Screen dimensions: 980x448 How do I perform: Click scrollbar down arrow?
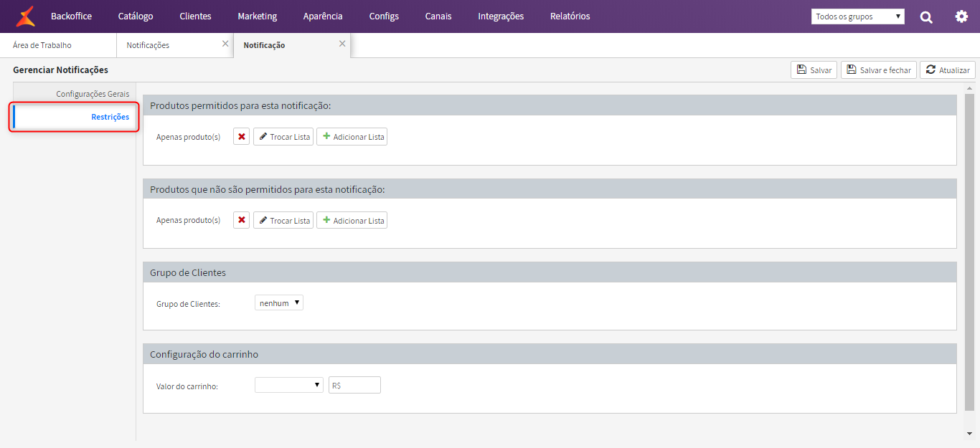coord(970,434)
